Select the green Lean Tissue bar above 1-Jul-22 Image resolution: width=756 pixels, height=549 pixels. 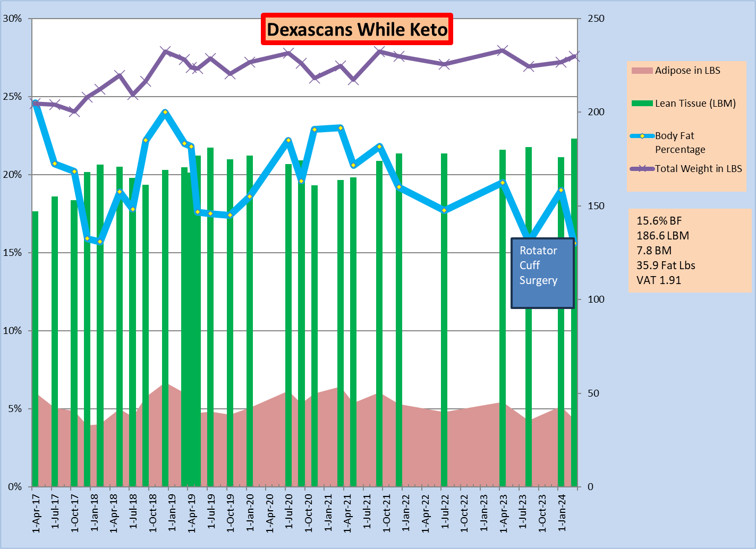point(444,320)
